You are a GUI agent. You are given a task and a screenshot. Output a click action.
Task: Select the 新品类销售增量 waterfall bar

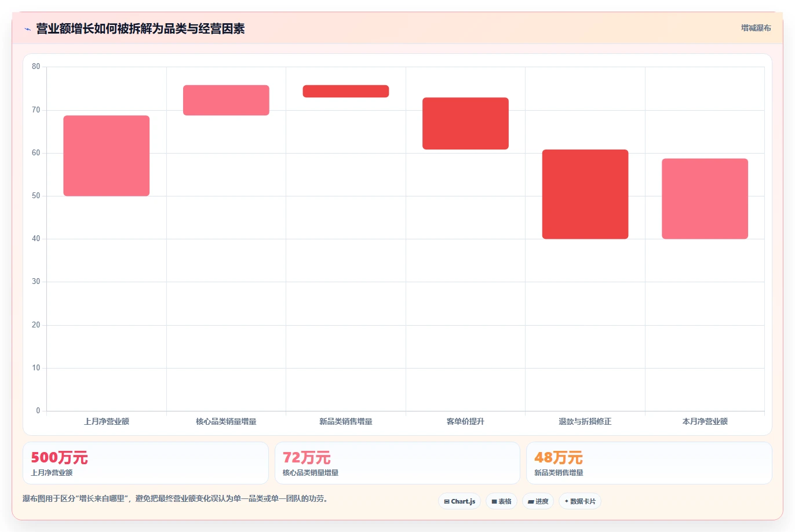pos(346,91)
